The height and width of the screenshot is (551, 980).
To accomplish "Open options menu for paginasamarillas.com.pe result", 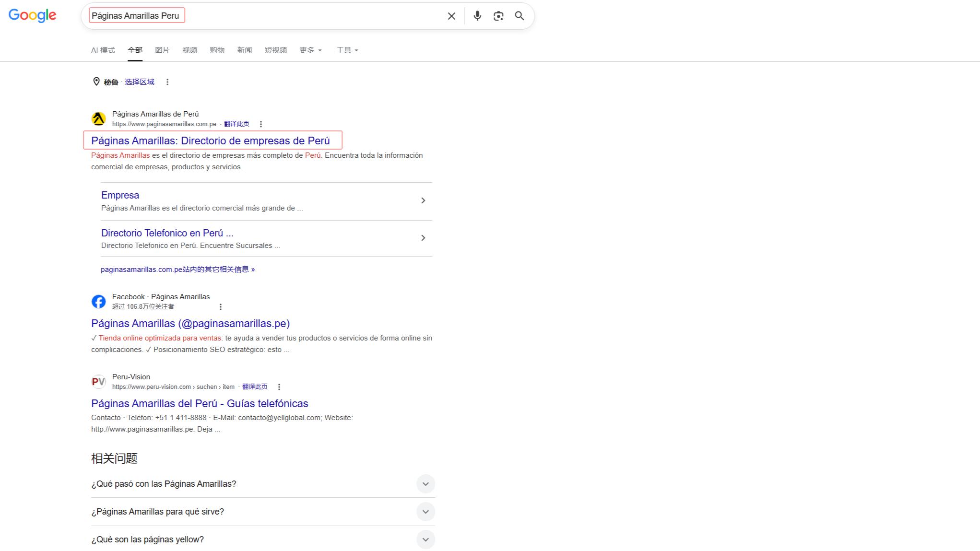I will point(261,124).
